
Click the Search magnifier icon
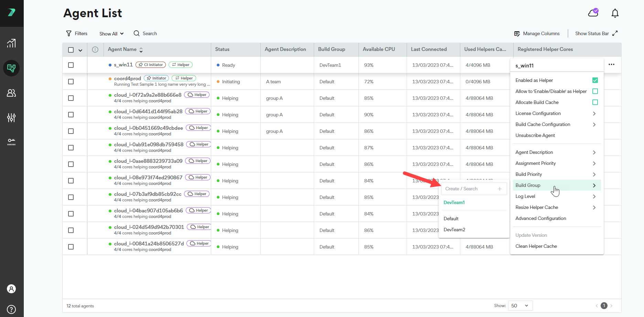137,33
